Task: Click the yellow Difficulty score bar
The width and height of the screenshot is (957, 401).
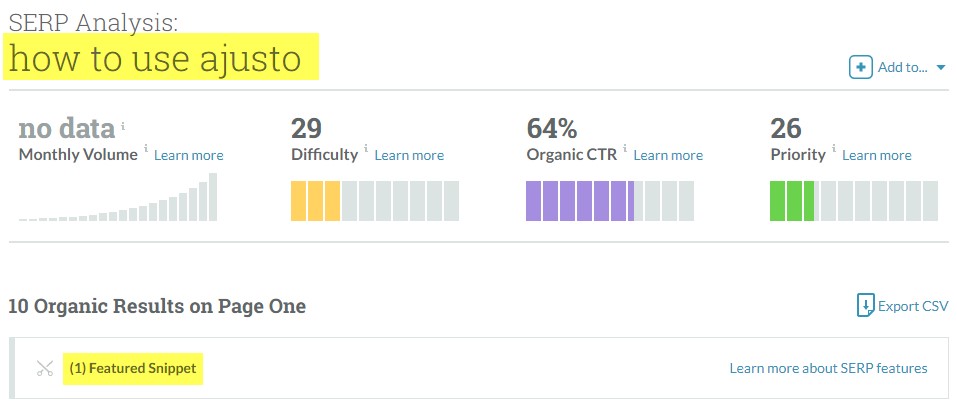Action: [x=316, y=201]
